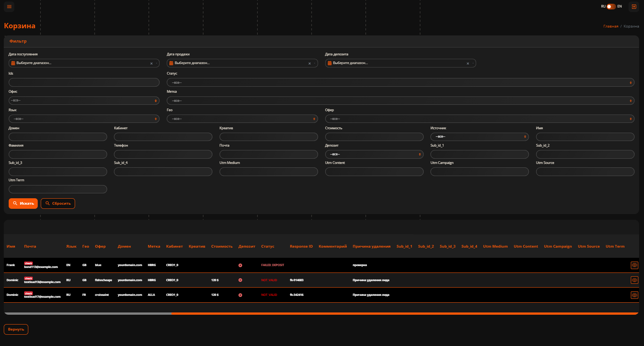Go to Главная breadcrumb link
The width and height of the screenshot is (644, 346).
[x=611, y=26]
